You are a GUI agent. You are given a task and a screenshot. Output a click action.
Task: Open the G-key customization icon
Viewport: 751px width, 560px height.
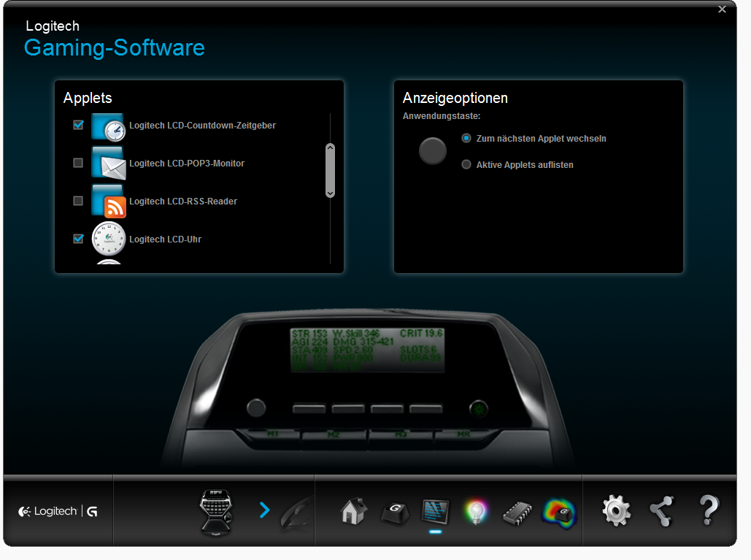(395, 513)
